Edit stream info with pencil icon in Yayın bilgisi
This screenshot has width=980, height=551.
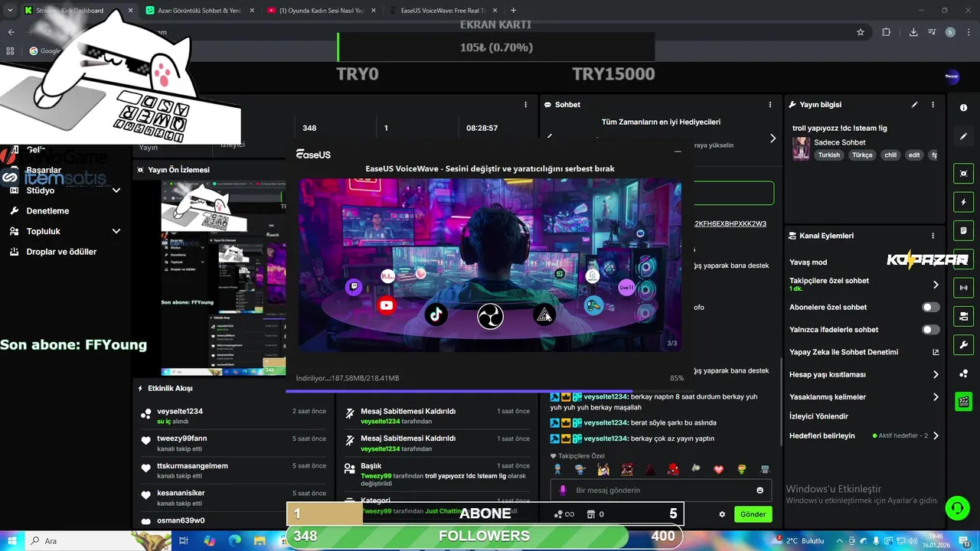[x=914, y=105]
